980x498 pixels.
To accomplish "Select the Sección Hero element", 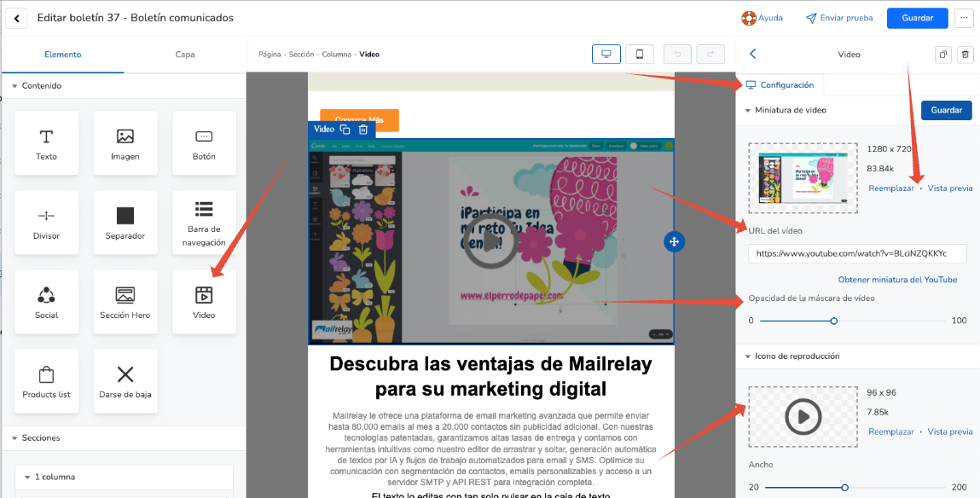I will coord(125,302).
